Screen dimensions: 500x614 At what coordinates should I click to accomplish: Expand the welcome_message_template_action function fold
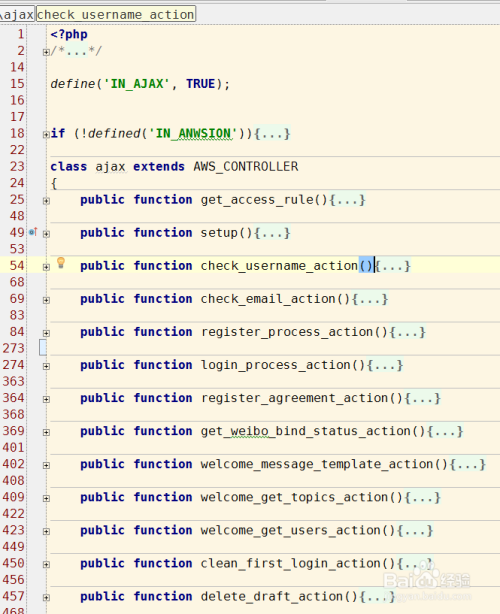(x=46, y=465)
